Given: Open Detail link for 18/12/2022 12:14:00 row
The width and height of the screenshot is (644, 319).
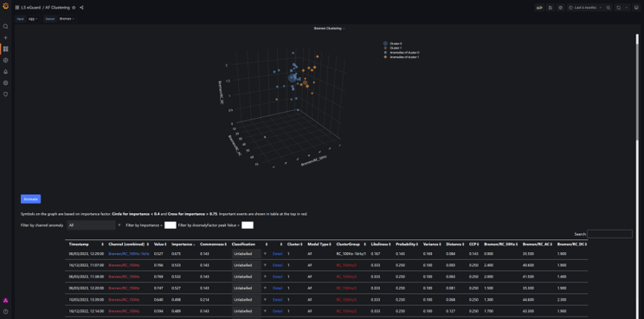Looking at the screenshot, I should click(277, 311).
